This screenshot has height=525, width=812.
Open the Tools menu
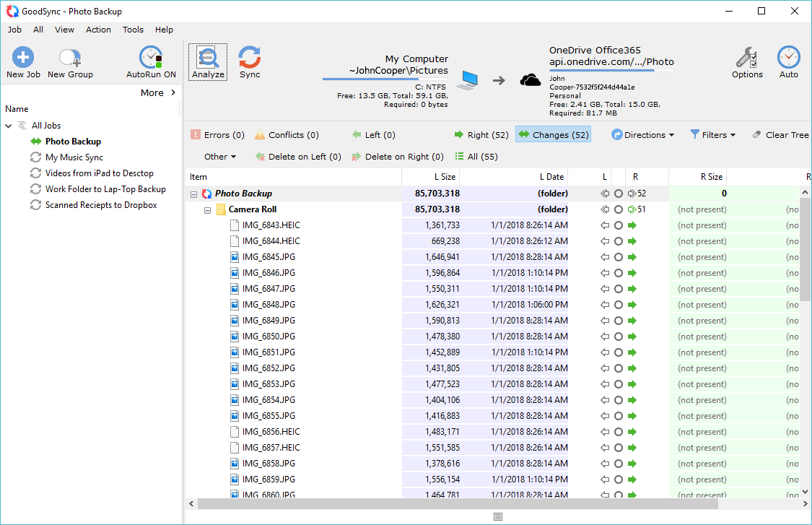click(133, 30)
